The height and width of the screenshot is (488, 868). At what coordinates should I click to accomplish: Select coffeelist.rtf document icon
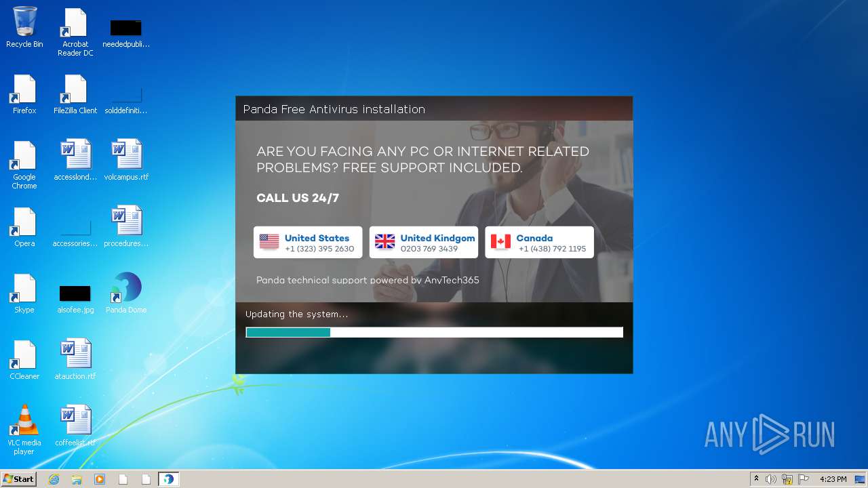tap(75, 426)
